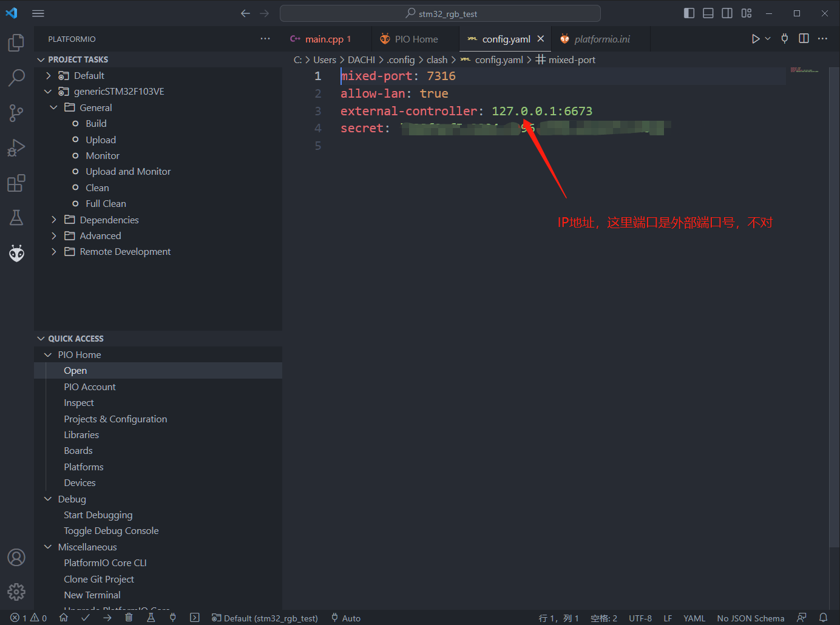Switch to the PIO Home tab
840x625 pixels.
[x=416, y=39]
